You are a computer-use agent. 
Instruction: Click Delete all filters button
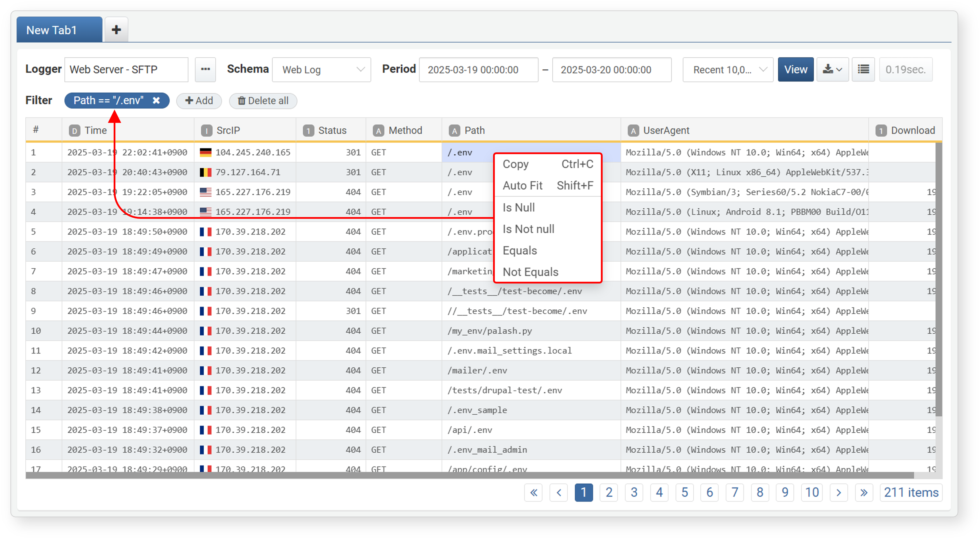(263, 101)
